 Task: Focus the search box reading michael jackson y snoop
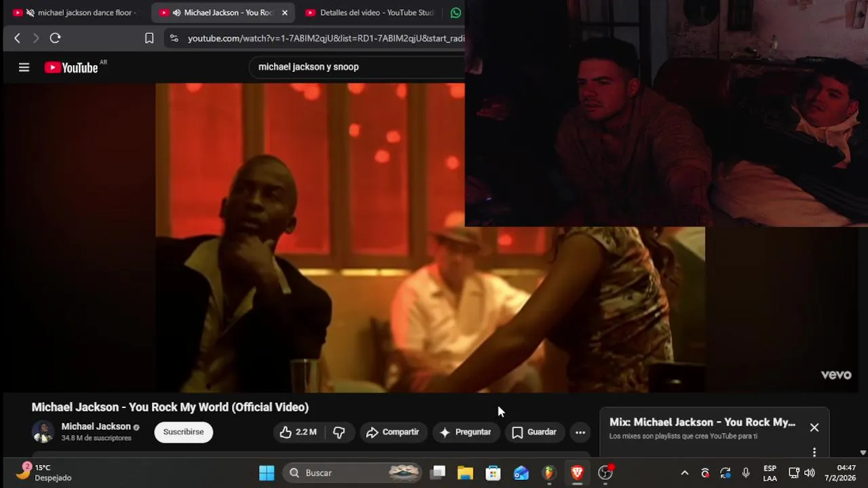click(356, 67)
